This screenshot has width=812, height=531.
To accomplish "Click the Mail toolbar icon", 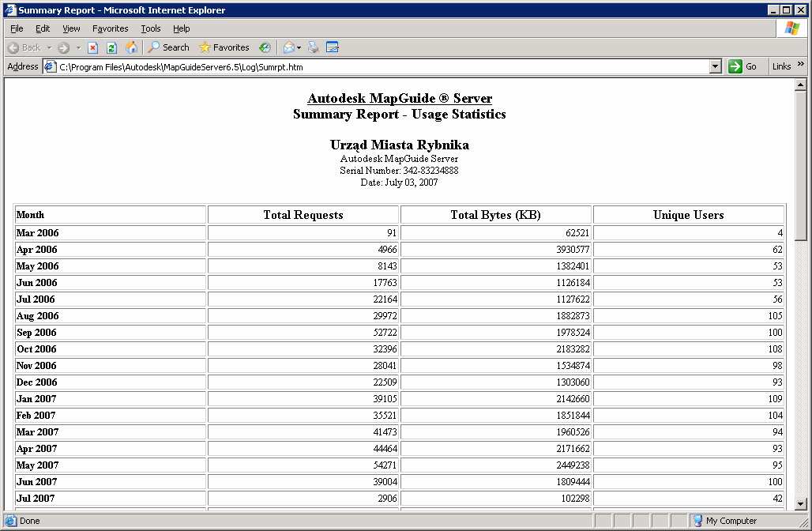I will pyautogui.click(x=288, y=47).
